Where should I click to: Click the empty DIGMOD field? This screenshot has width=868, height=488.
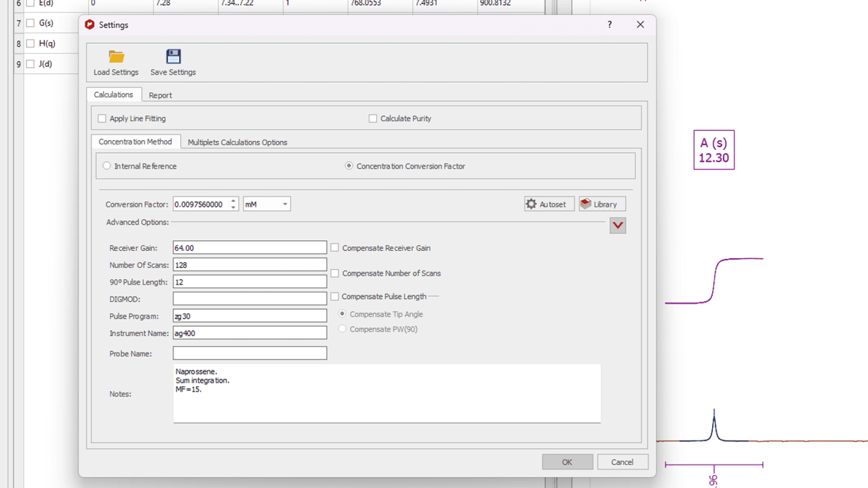250,299
